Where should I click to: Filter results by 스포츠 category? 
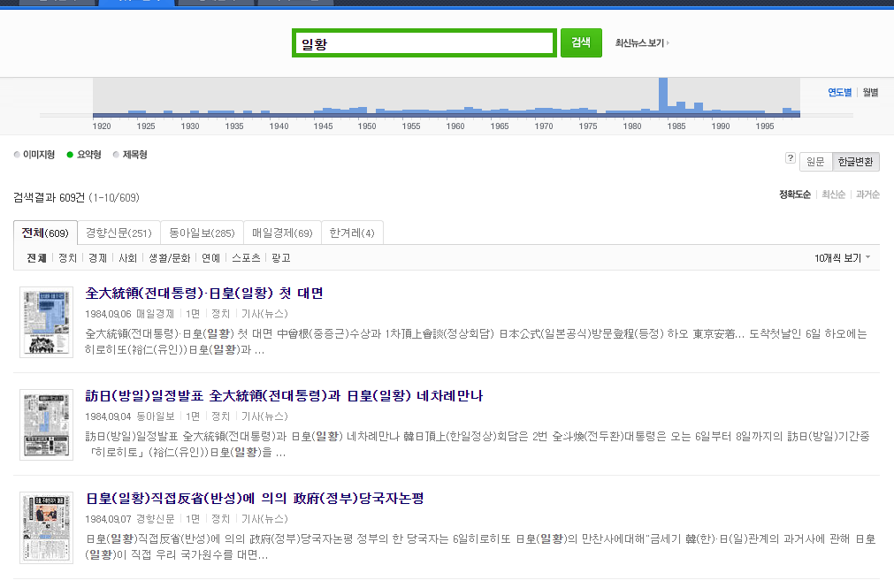coord(246,258)
